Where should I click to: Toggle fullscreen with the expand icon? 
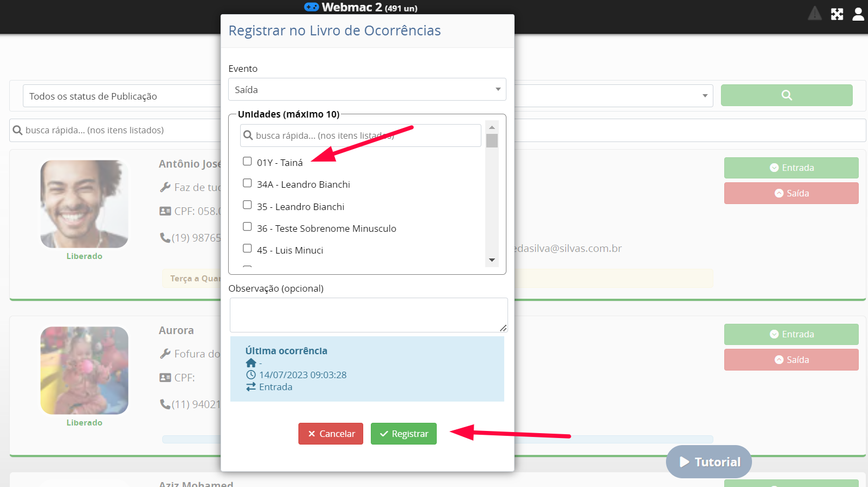(x=837, y=14)
